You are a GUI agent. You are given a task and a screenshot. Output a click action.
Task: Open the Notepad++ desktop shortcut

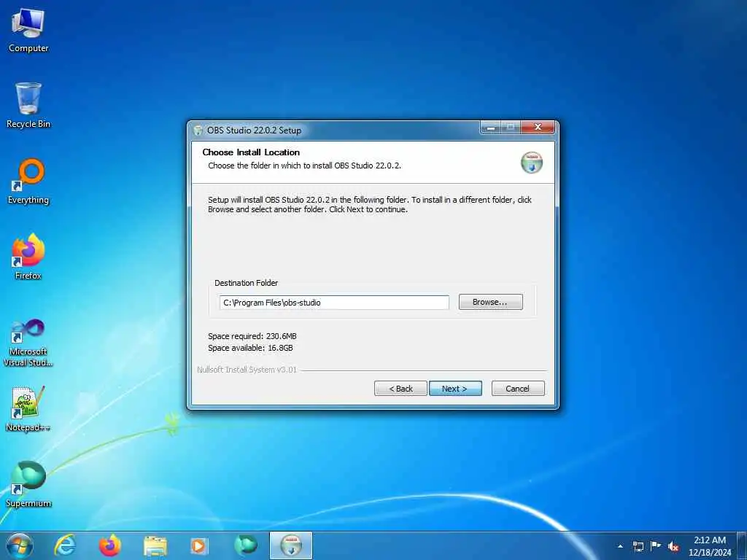point(28,409)
